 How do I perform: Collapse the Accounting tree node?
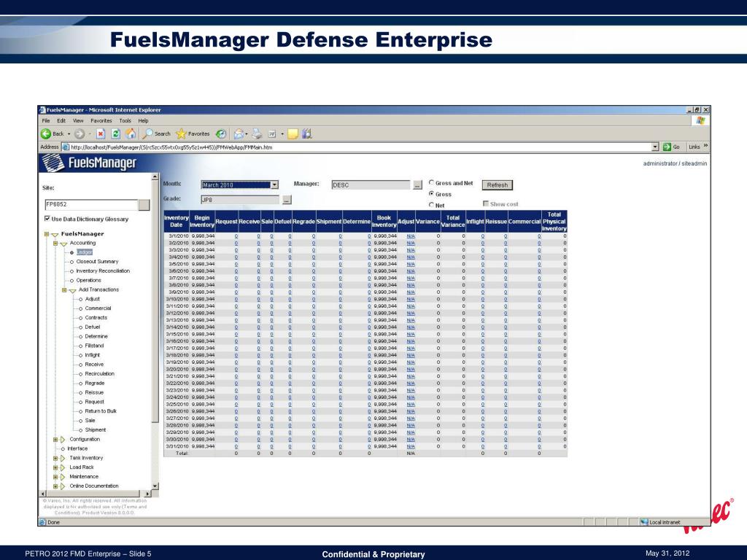coord(55,244)
